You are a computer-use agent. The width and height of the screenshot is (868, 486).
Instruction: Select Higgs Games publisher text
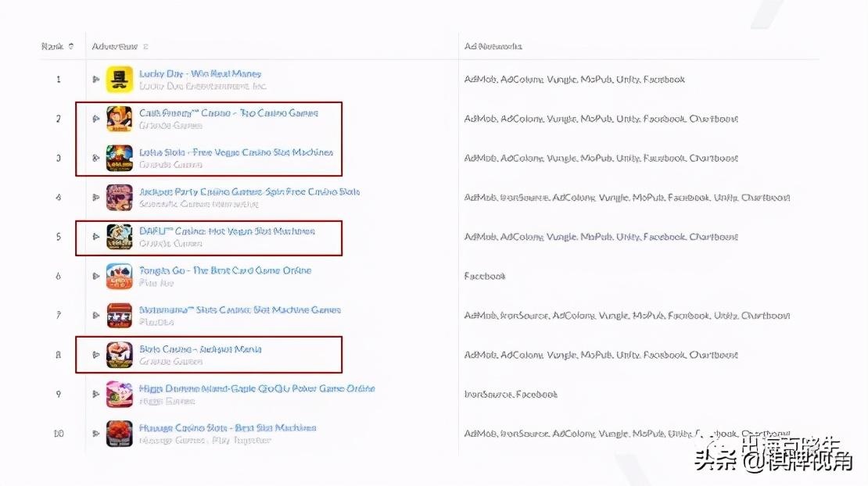click(x=167, y=401)
